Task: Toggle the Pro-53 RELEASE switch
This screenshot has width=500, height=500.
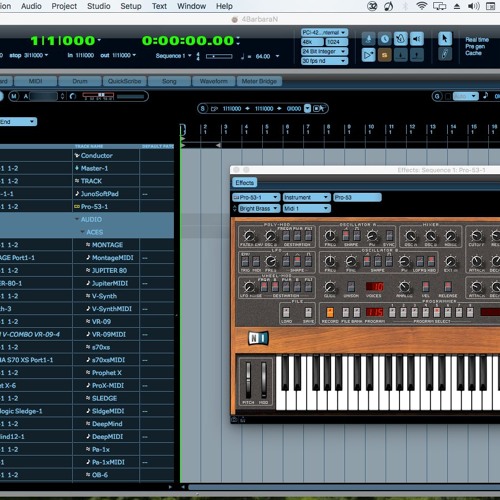Action: pos(448,287)
